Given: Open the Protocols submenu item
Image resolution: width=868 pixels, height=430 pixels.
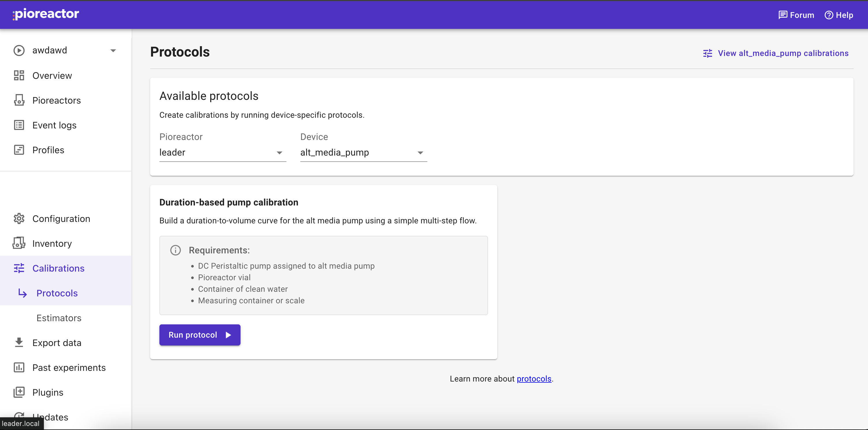Looking at the screenshot, I should [57, 293].
